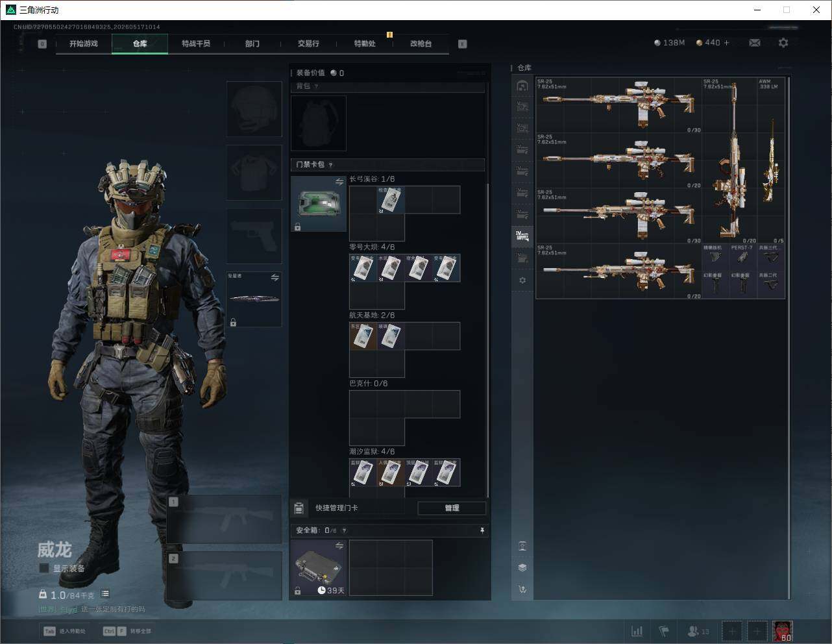The height and width of the screenshot is (644, 832).
Task: Click the swap arrows on the knife slot
Action: coord(275,277)
